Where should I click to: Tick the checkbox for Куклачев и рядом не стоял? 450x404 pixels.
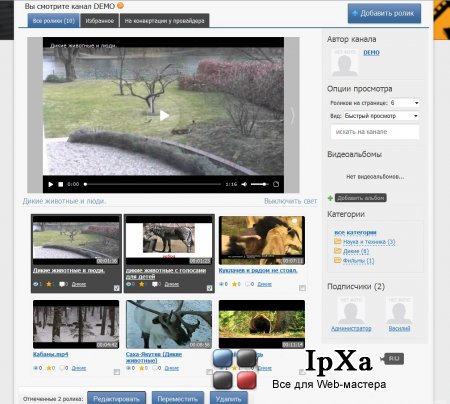(302, 288)
